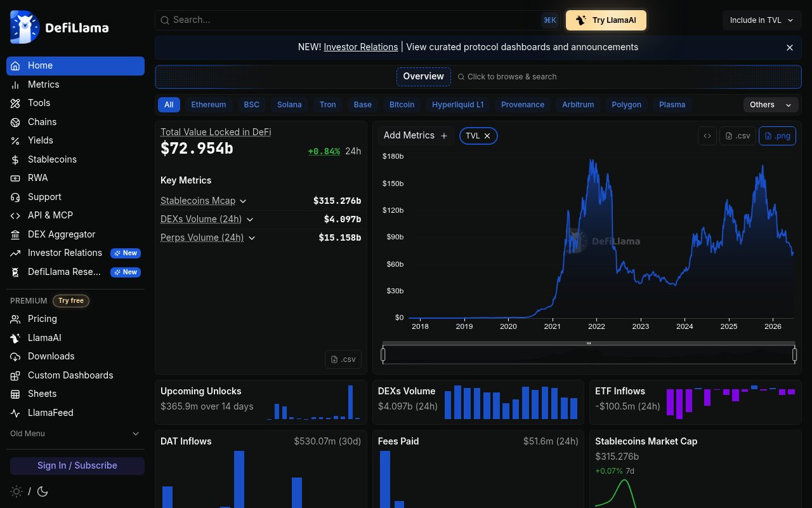Click the ⌘K shortcut badge

[550, 20]
